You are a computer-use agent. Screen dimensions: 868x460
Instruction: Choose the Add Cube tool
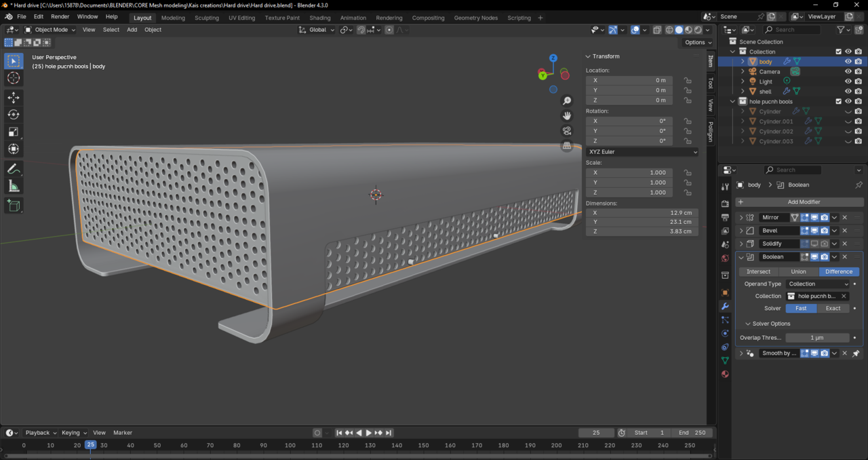[x=14, y=206]
